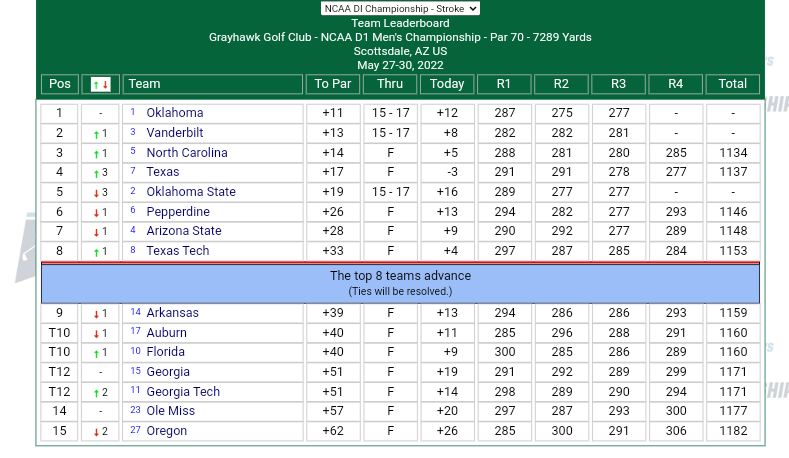The image size is (789, 458).
Task: Open the NCAA DI Championship stroke dropdown
Action: [400, 8]
